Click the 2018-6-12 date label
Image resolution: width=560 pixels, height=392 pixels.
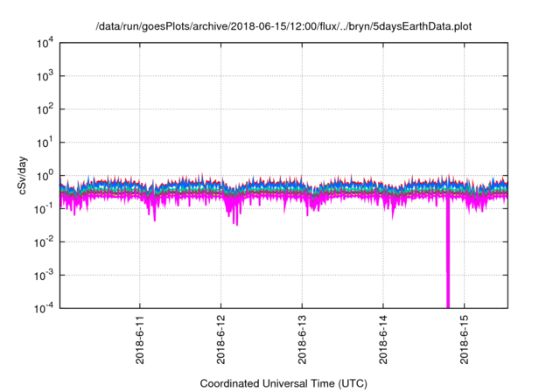(220, 339)
